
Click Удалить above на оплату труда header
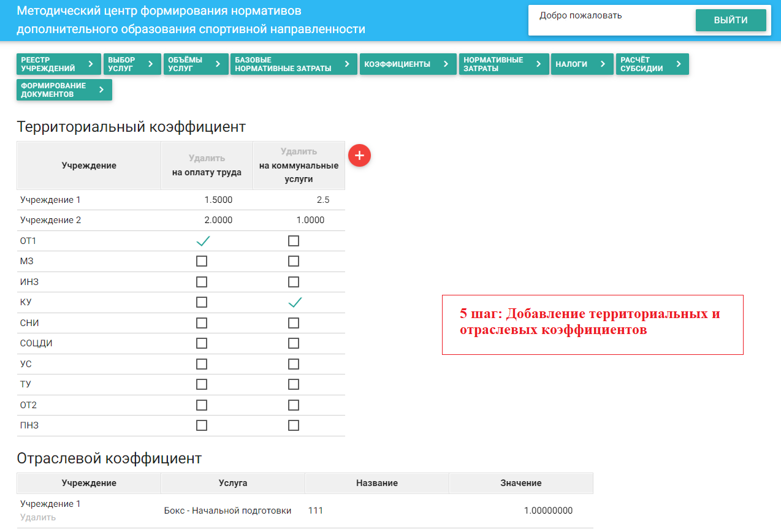pos(207,158)
